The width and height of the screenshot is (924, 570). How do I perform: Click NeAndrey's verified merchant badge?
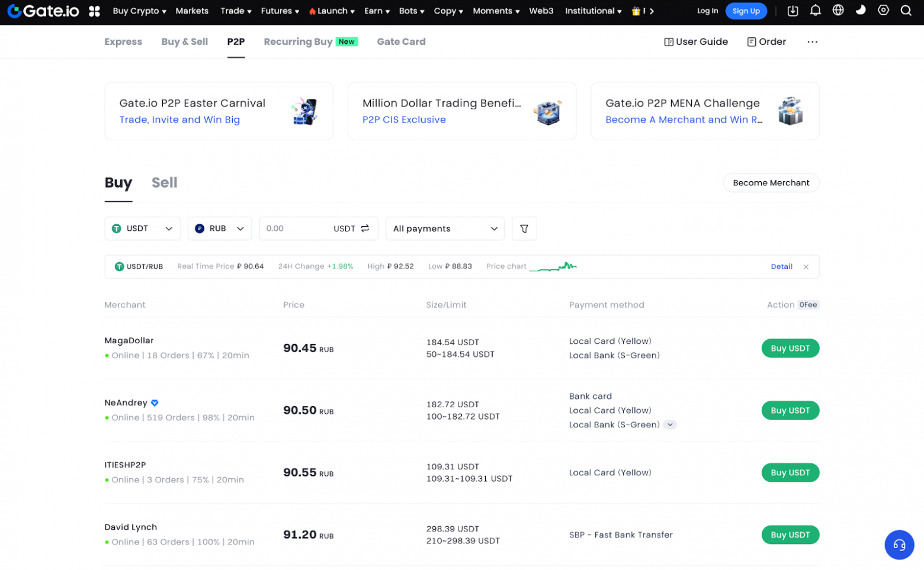[155, 403]
